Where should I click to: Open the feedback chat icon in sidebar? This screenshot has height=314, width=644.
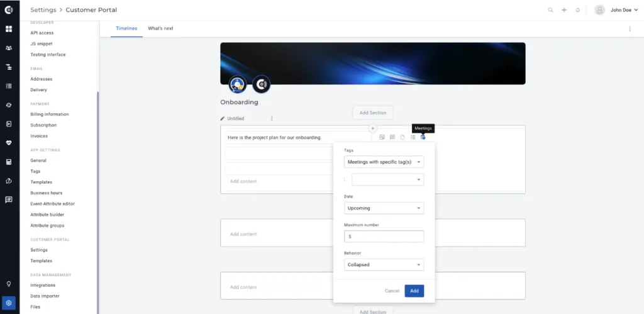(9, 199)
